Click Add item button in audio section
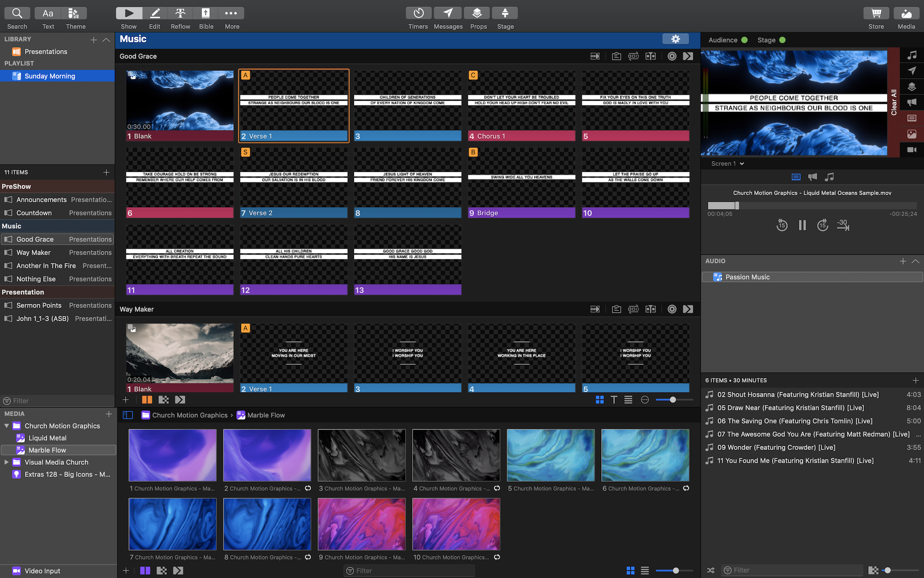 click(903, 261)
